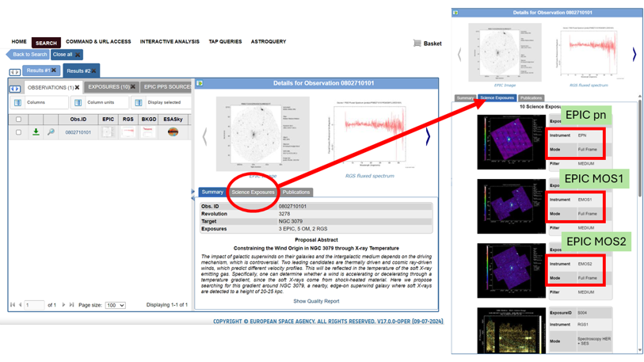Image resolution: width=644 pixels, height=362 pixels.
Task: Close the EXPOSURES (10) tab
Action: [133, 86]
